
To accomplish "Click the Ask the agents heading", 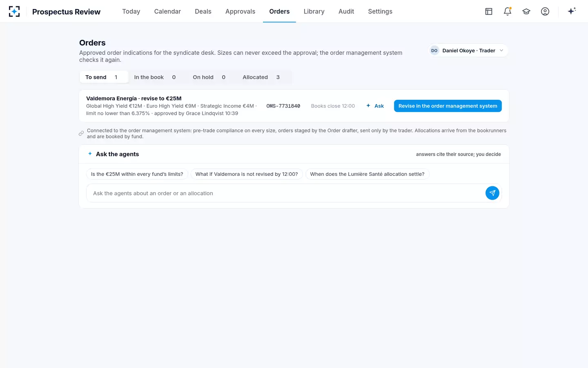I will click(117, 154).
